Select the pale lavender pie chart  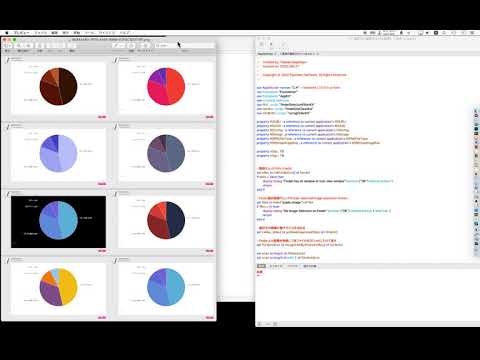[x=58, y=153]
